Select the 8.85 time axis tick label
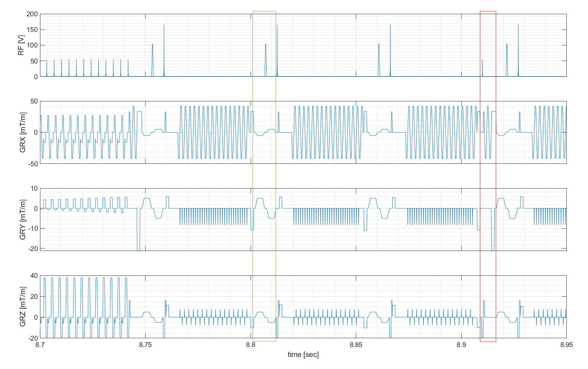Viewport: 588px width, 369px height. point(356,345)
